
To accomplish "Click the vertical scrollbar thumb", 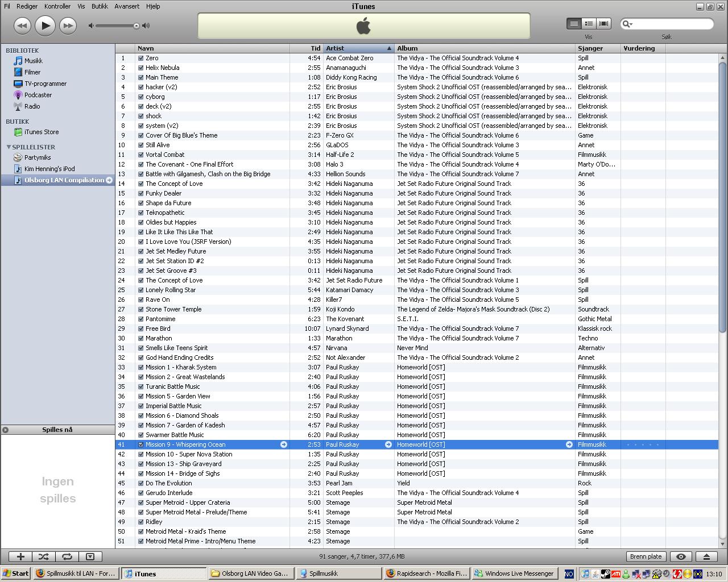I will (723, 197).
